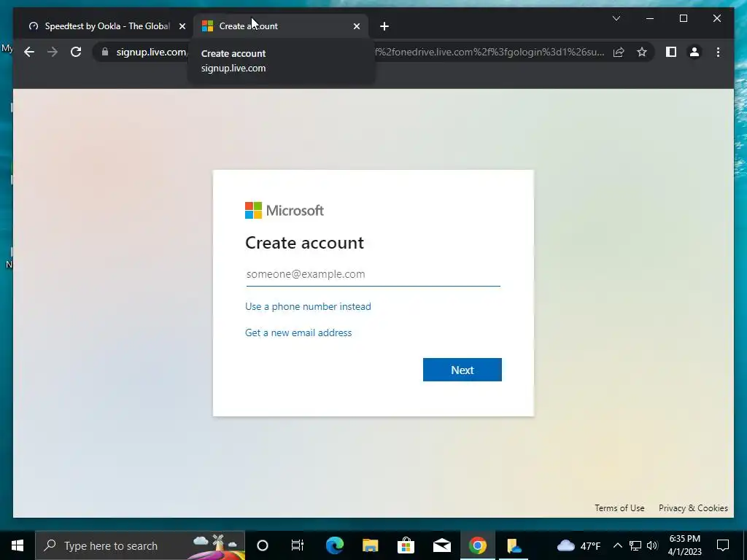Open weather widget showing 47°F
Screen dimensions: 747x560
coord(578,545)
